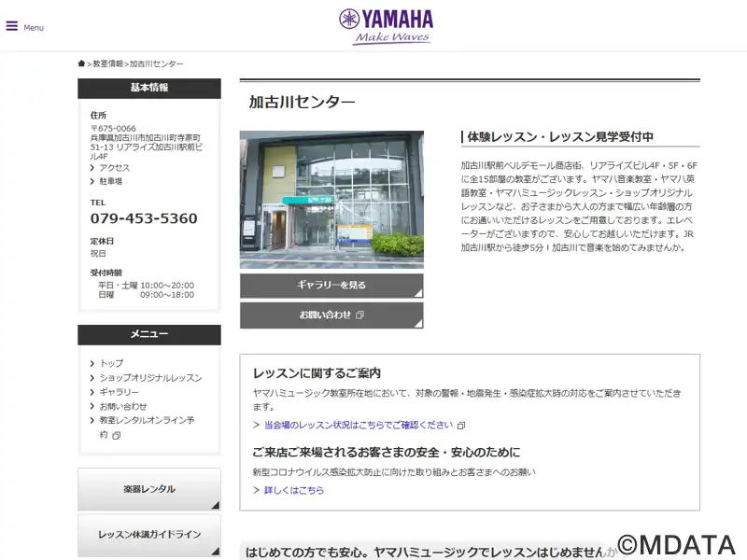747x560 pixels.
Task: Click external-link icon beside お問い合わせ button
Action: [359, 315]
